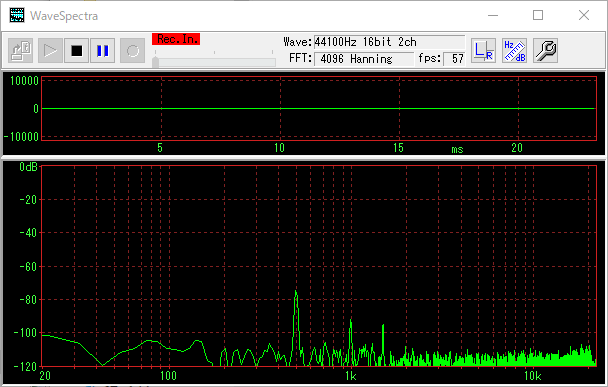Click the FFT field showing 4096 Hanning
The width and height of the screenshot is (608, 387).
pyautogui.click(x=364, y=59)
